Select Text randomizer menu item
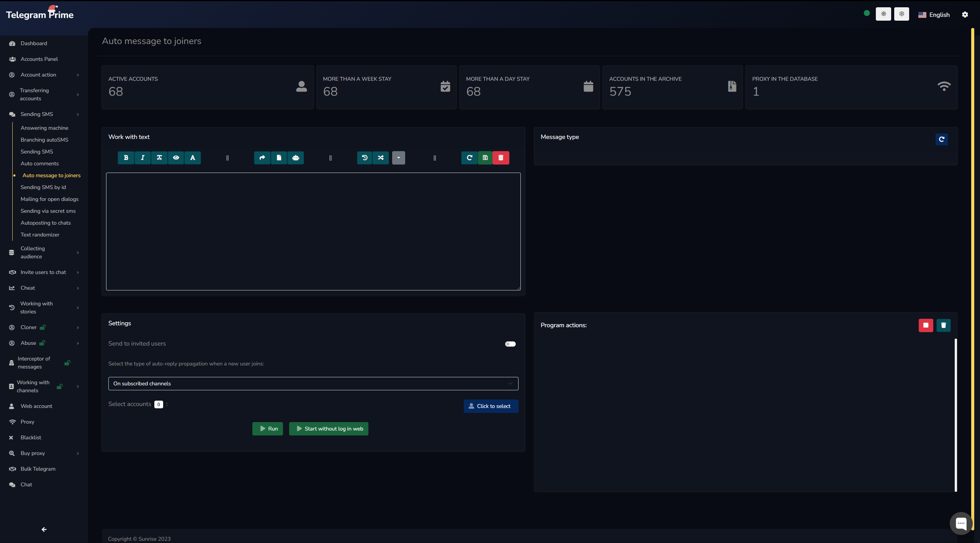The height and width of the screenshot is (543, 980). [x=40, y=235]
